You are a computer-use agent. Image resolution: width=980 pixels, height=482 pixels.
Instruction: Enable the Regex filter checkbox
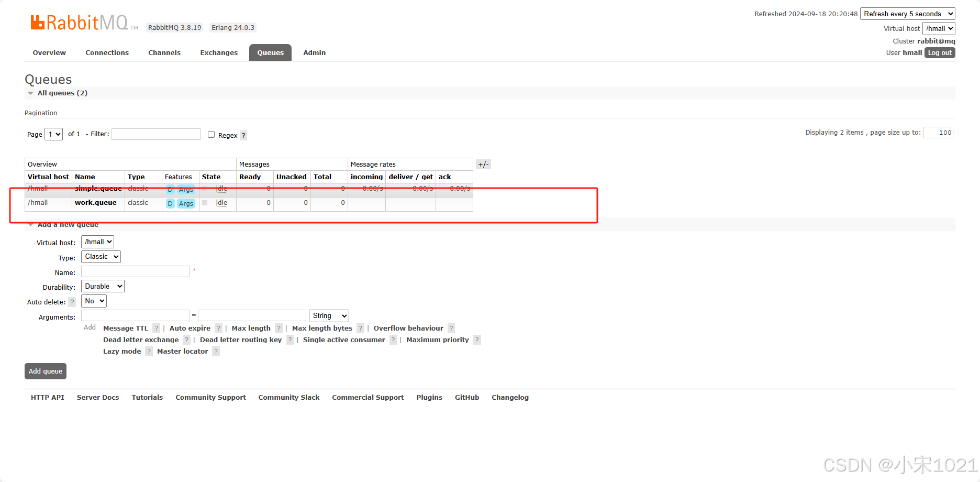tap(211, 134)
